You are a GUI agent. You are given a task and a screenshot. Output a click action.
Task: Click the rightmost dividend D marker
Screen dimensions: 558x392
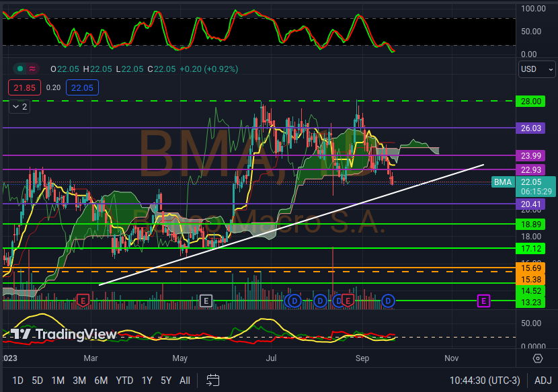click(x=388, y=301)
